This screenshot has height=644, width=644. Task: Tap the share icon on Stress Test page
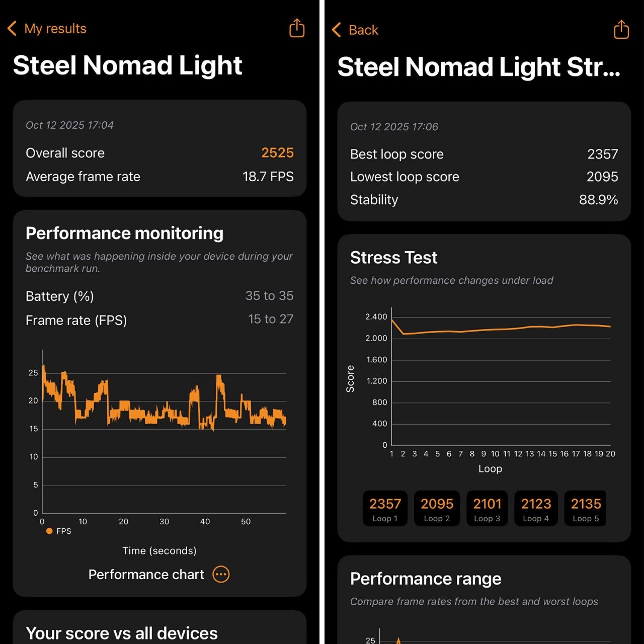click(x=621, y=30)
